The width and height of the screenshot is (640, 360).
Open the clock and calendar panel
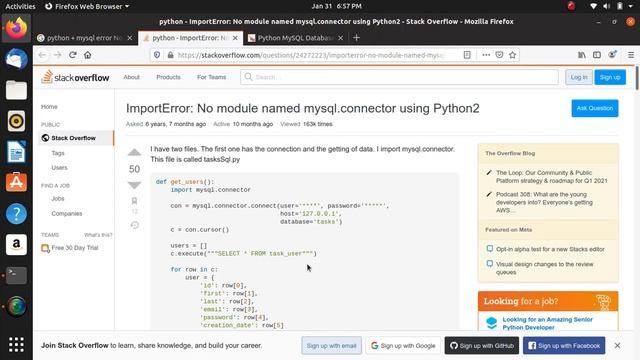[x=337, y=6]
